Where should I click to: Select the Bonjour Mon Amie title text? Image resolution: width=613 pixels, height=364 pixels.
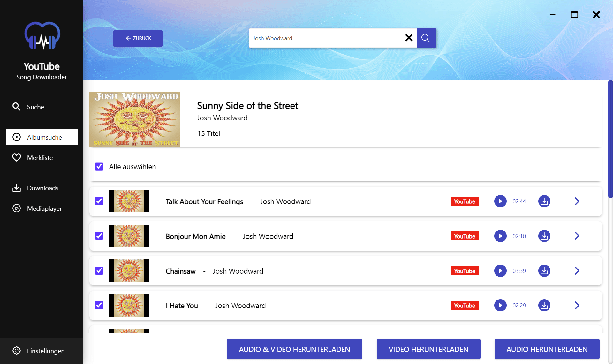point(196,236)
